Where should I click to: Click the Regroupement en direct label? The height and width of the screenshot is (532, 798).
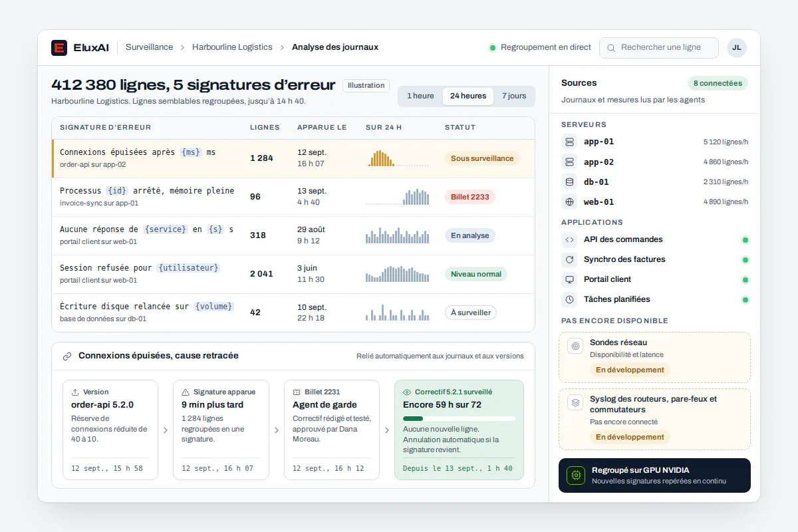click(546, 47)
